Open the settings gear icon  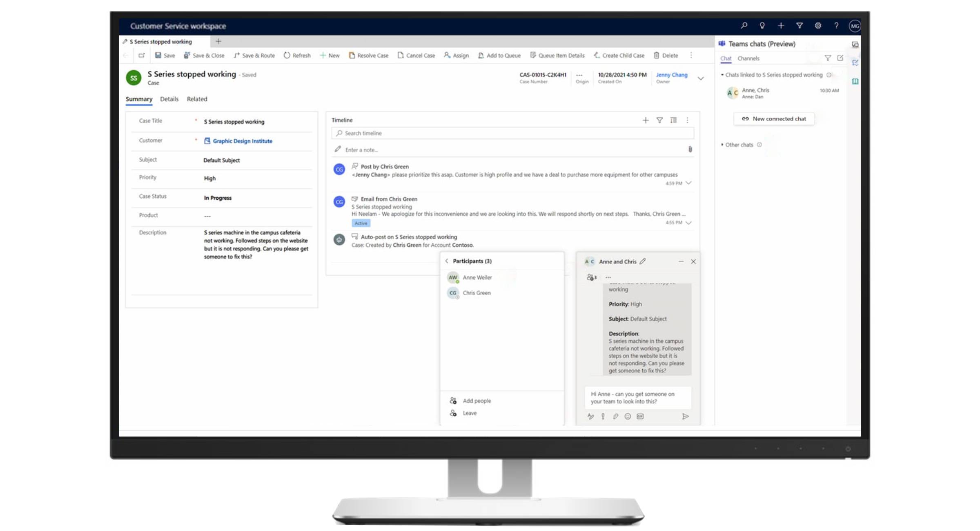[x=818, y=26]
